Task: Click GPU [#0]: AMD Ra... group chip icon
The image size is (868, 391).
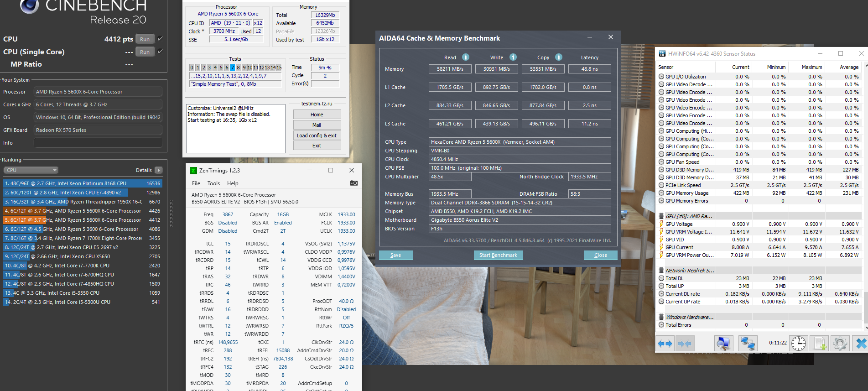Action: click(661, 216)
